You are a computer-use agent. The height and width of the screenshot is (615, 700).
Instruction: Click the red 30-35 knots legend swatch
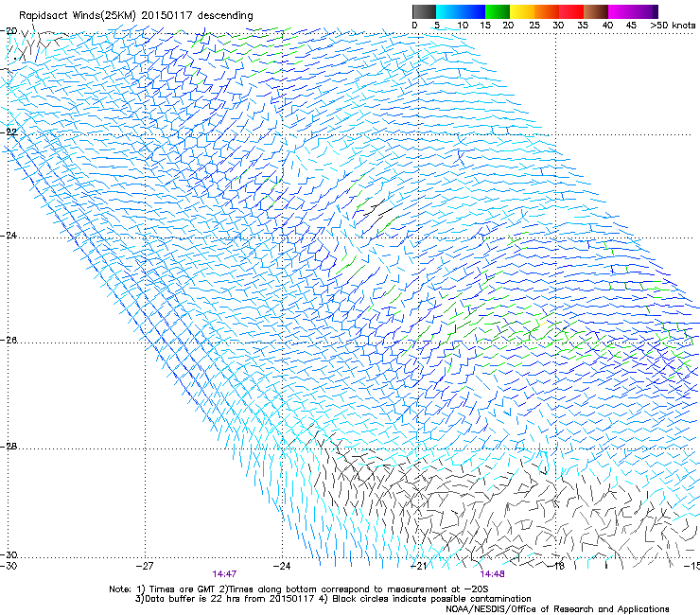tap(571, 11)
